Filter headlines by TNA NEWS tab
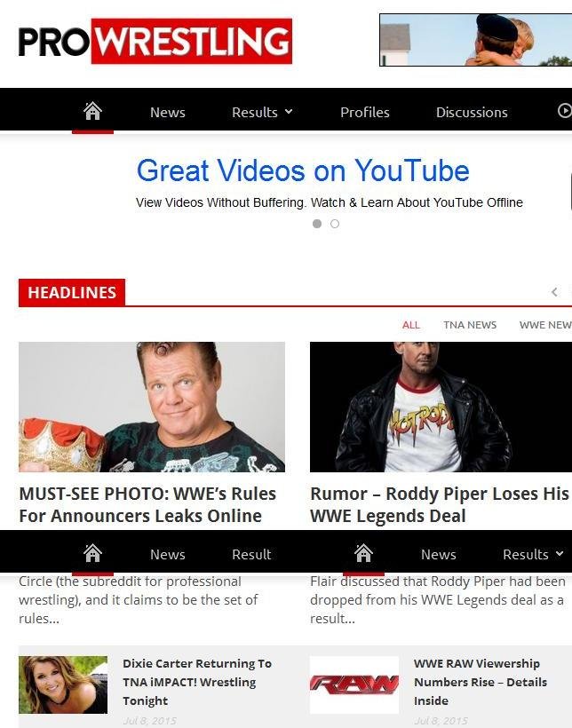The image size is (572, 728). (x=470, y=325)
